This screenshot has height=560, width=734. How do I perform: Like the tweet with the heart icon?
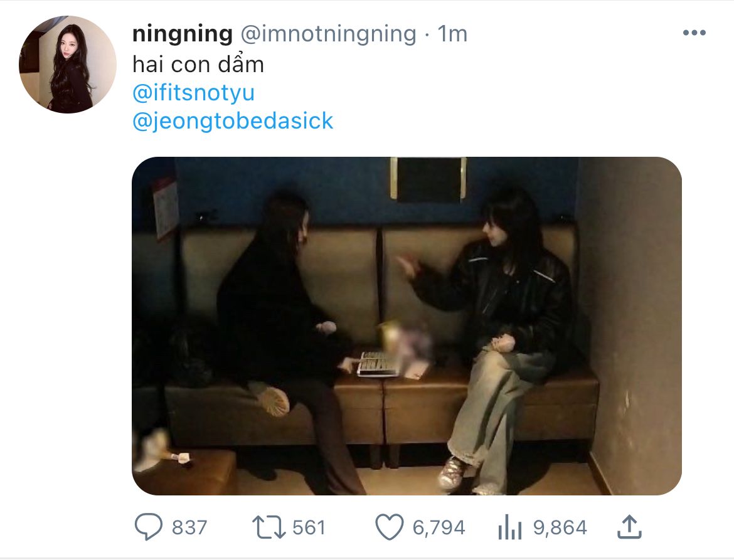click(x=389, y=527)
